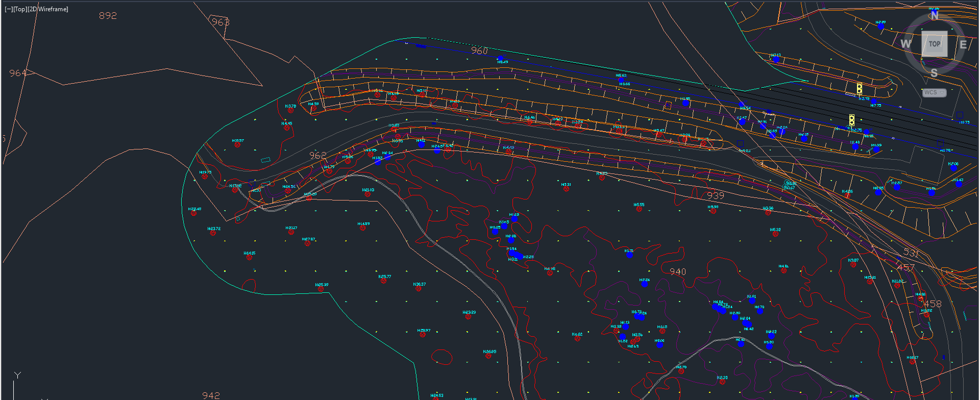
Task: Click the TOP face of the ViewCube
Action: tap(934, 44)
